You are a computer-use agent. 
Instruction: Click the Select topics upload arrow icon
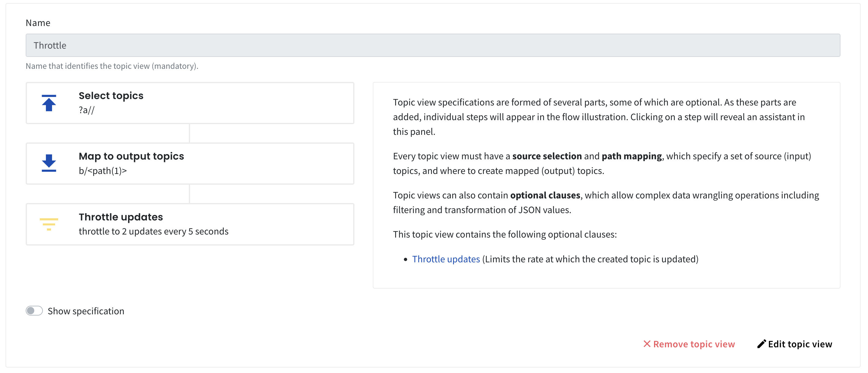point(49,103)
